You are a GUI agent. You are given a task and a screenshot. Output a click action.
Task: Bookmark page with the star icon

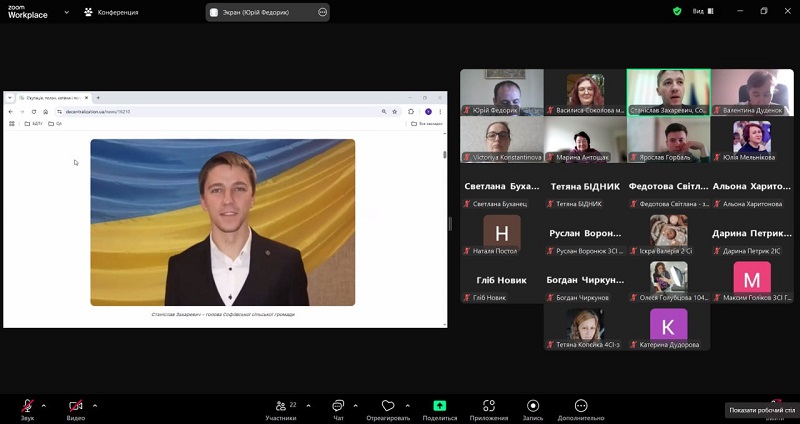tap(394, 112)
